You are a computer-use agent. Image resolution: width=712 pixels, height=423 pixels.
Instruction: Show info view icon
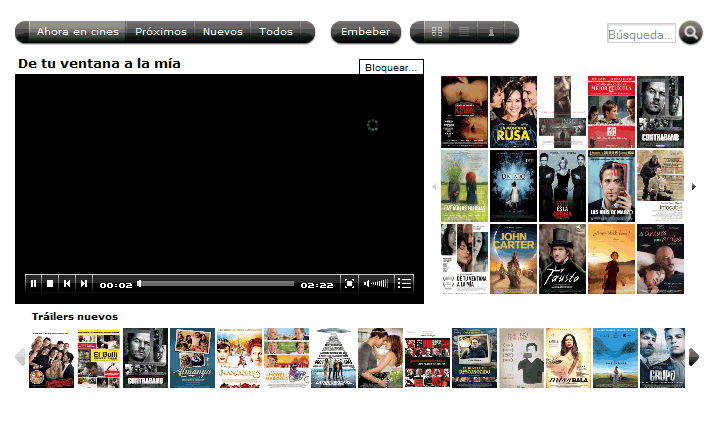tap(491, 31)
